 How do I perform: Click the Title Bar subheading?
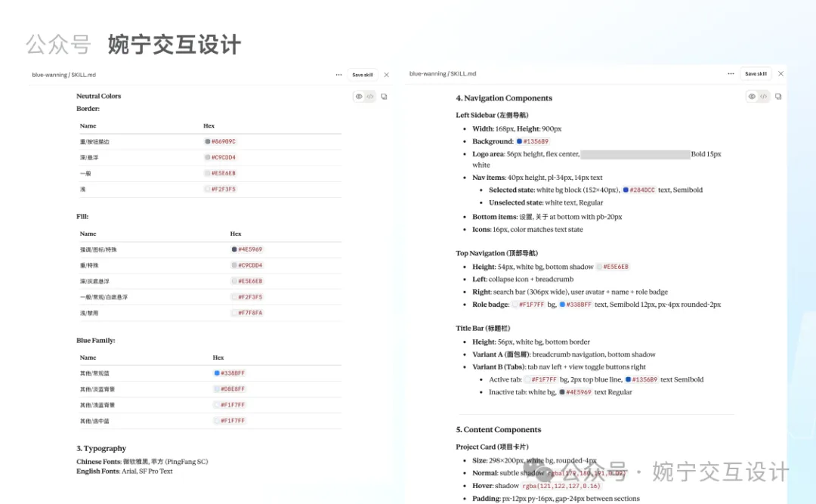pos(483,329)
